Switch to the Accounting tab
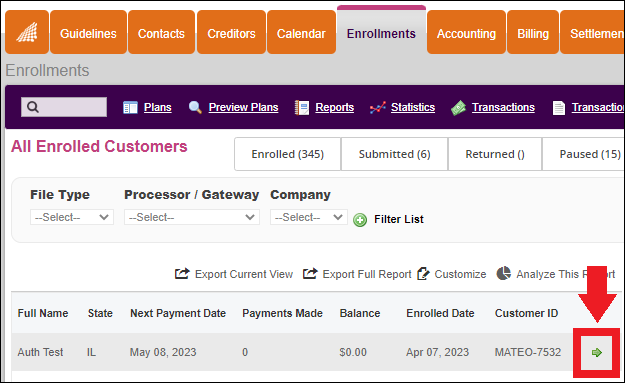The width and height of the screenshot is (625, 383). pos(466,32)
